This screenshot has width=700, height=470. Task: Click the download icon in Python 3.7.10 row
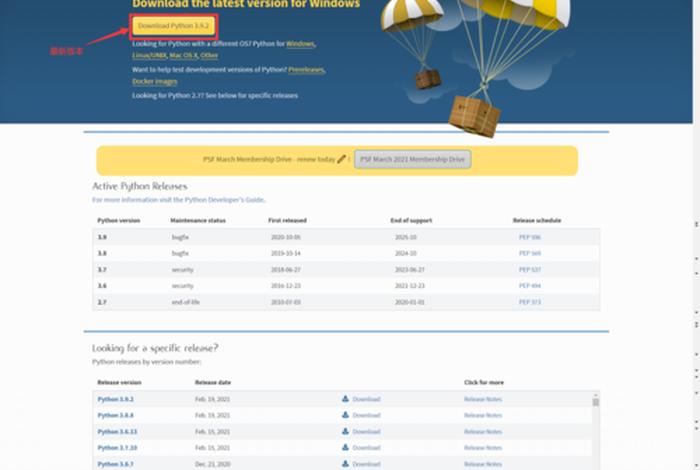(346, 447)
